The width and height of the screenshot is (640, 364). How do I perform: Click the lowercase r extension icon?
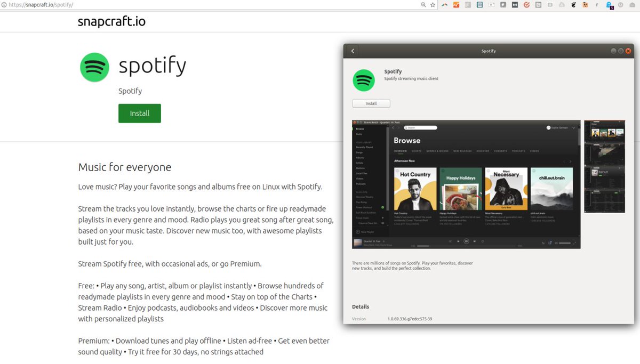coord(597,5)
